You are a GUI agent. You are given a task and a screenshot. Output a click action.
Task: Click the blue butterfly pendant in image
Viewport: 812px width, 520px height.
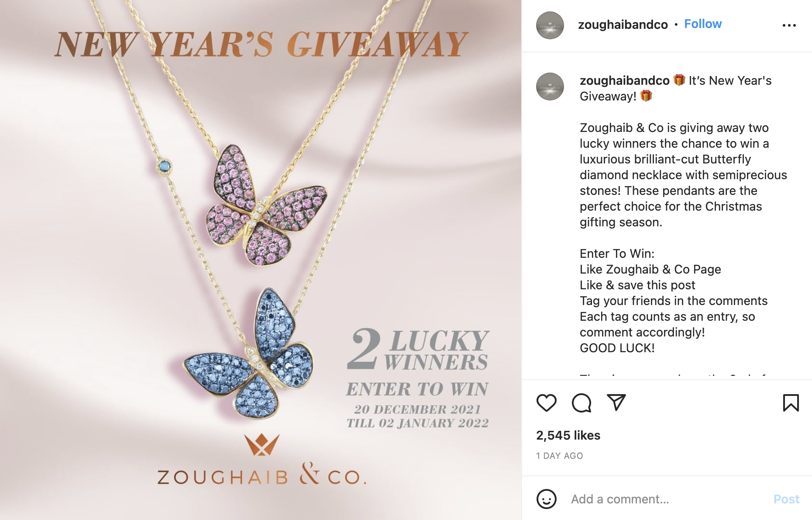250,353
